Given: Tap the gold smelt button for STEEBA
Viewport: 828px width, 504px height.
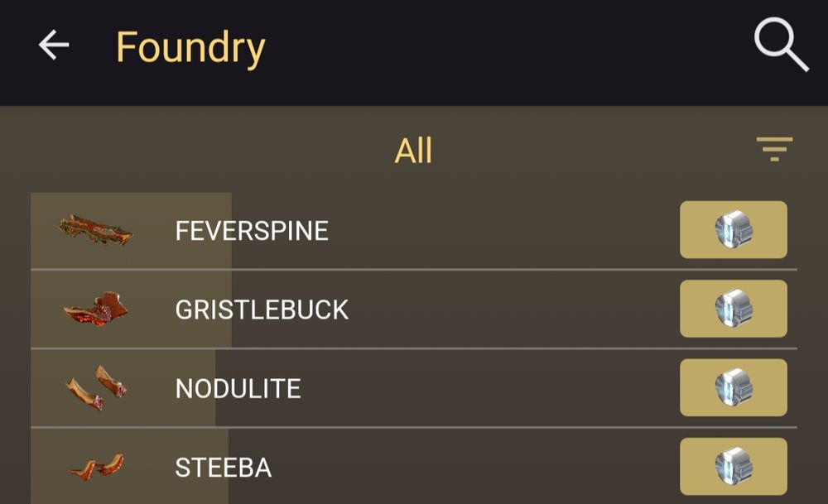Looking at the screenshot, I should (733, 465).
